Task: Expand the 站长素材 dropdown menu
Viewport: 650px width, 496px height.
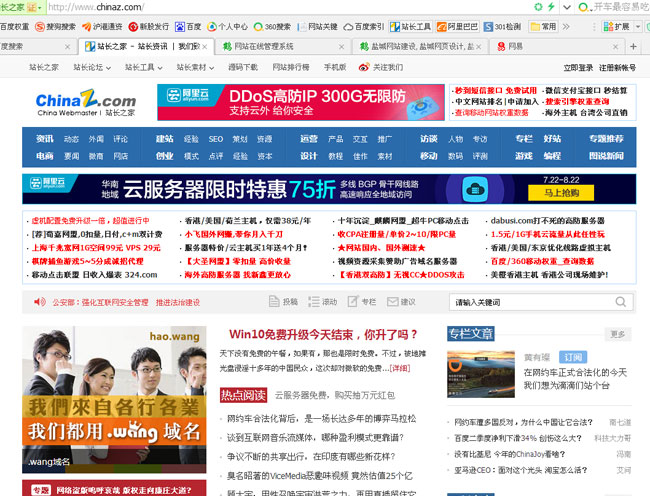Action: click(195, 67)
